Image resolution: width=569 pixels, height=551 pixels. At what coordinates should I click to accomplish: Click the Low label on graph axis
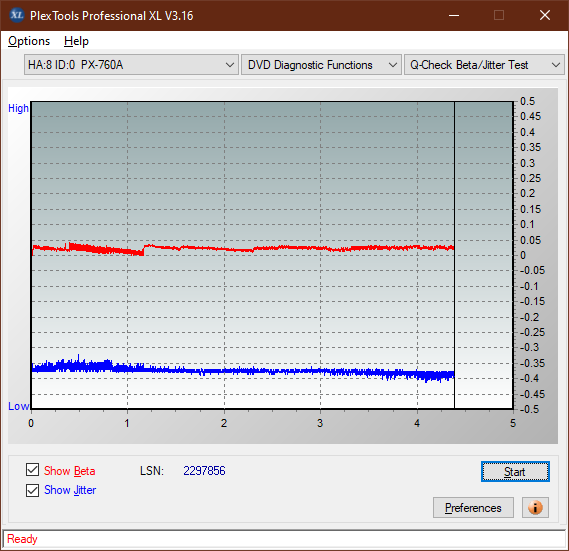18,406
